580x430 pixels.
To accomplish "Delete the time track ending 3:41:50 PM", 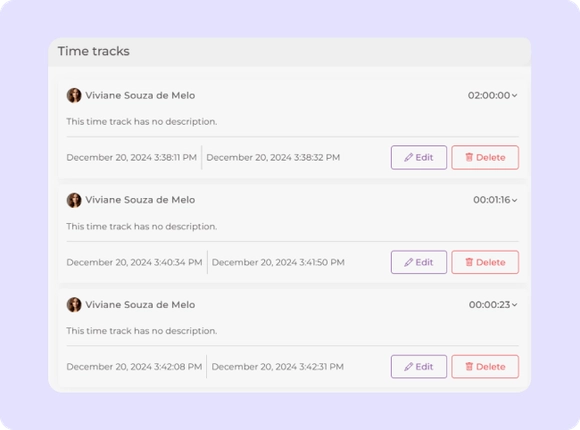I will pyautogui.click(x=485, y=262).
